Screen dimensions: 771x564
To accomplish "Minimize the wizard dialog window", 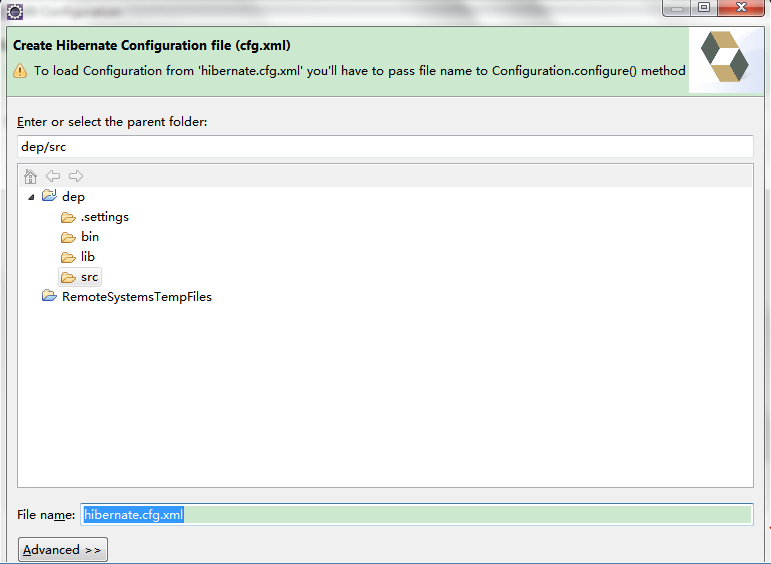I will point(678,8).
